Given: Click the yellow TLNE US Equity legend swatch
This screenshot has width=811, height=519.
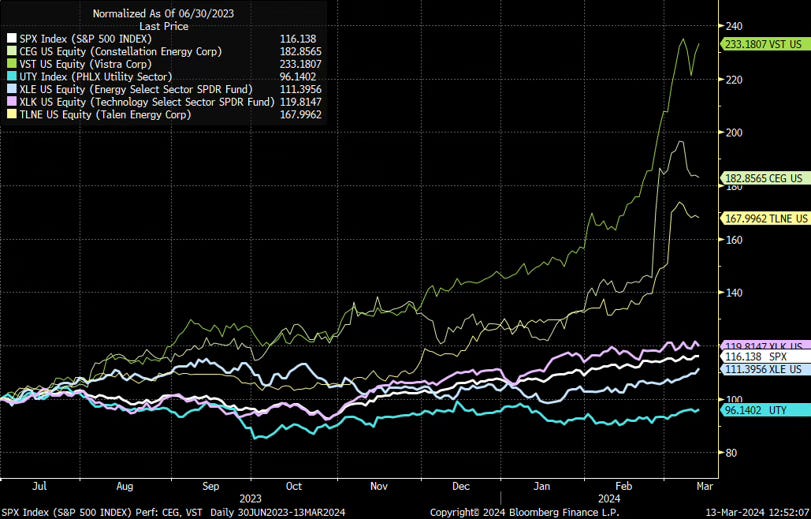Looking at the screenshot, I should [11, 115].
